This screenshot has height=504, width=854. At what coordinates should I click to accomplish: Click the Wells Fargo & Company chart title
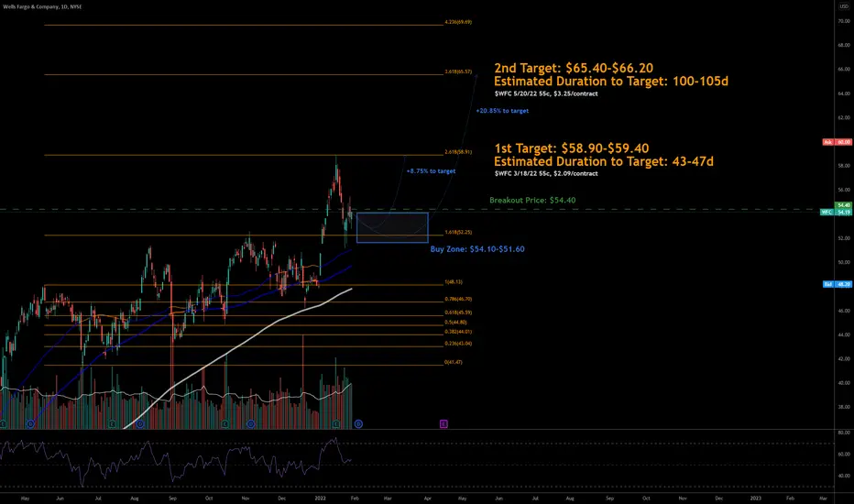[x=42, y=6]
